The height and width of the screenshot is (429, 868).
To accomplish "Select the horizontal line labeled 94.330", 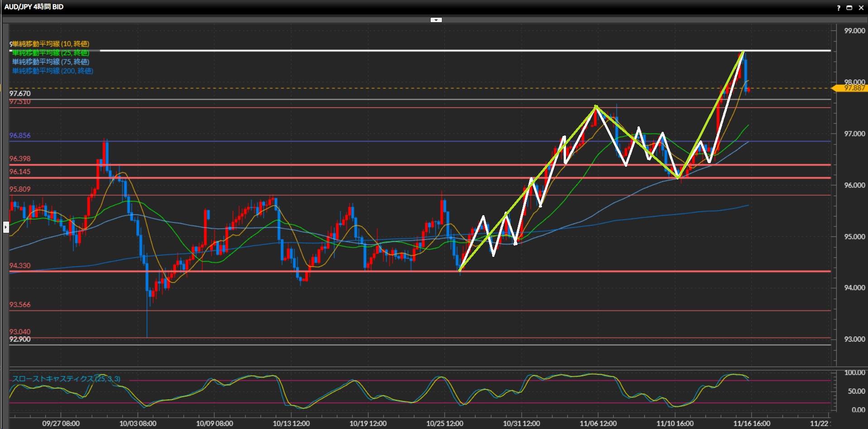I will click(20, 266).
